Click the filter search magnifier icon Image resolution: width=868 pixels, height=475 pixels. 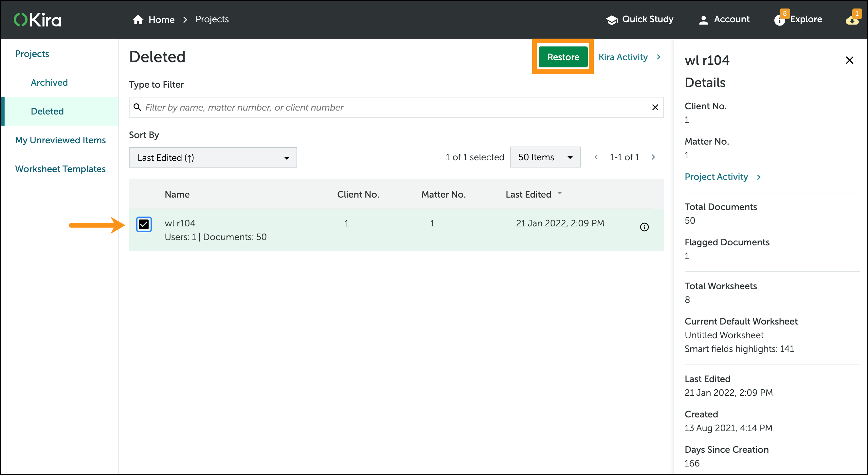(137, 107)
